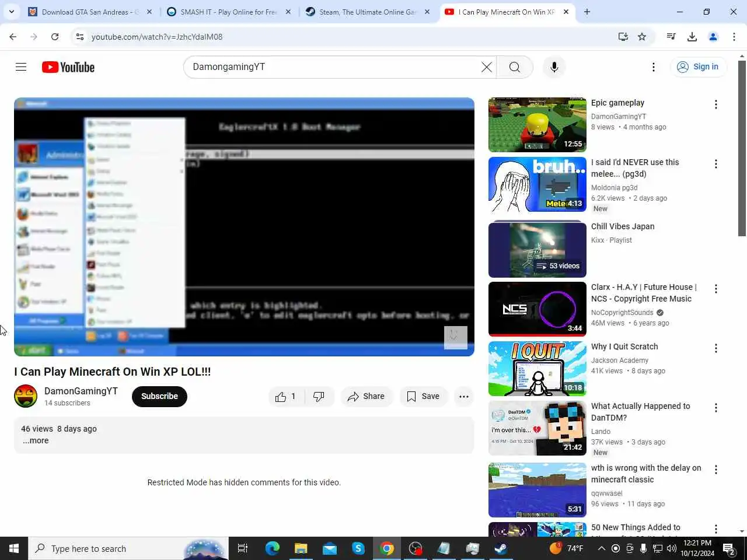Open Chrome profile avatar icon
Viewport: 747px width, 560px height.
pyautogui.click(x=713, y=37)
